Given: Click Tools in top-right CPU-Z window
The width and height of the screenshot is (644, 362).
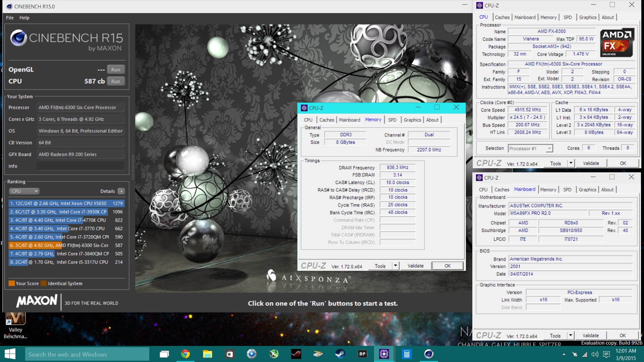Looking at the screenshot, I should (555, 164).
